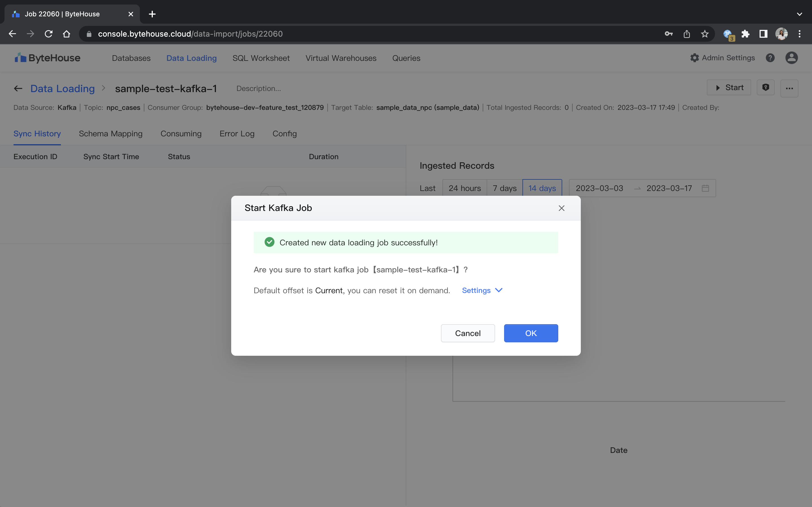
Task: Open the browser extensions puzzle icon
Action: [745, 34]
